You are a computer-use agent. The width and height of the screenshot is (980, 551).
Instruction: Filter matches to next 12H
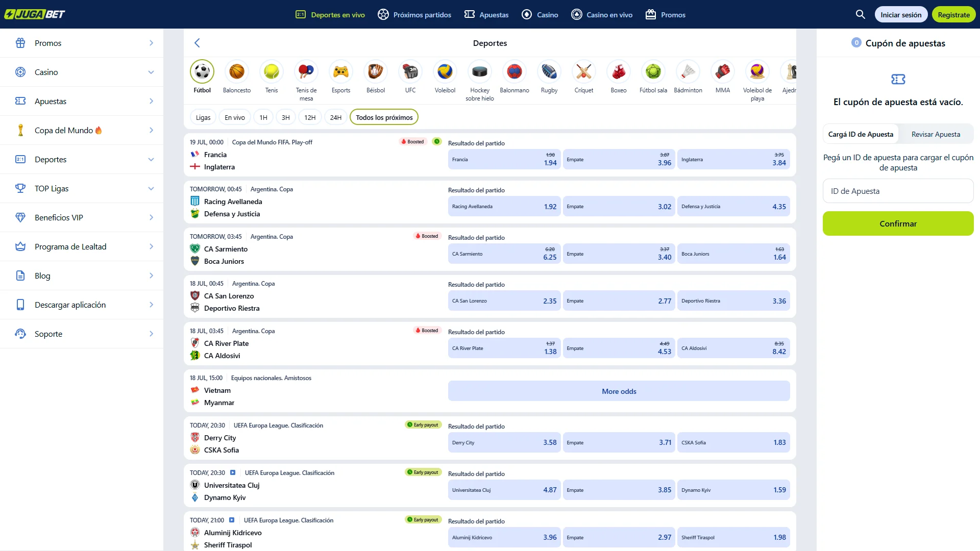[310, 117]
